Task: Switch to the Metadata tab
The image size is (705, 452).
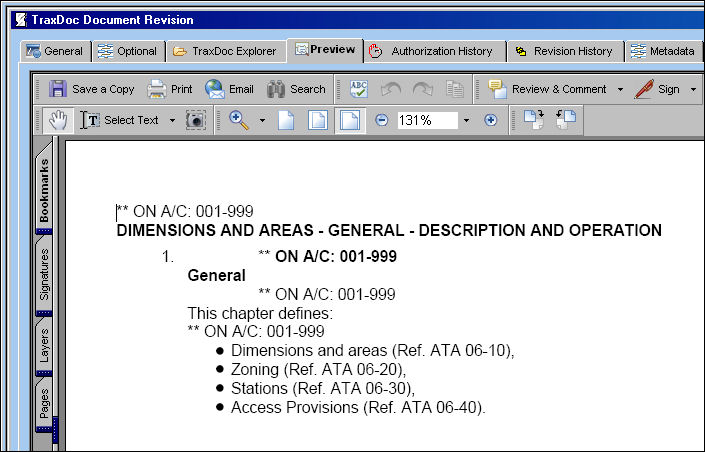Action: point(663,51)
